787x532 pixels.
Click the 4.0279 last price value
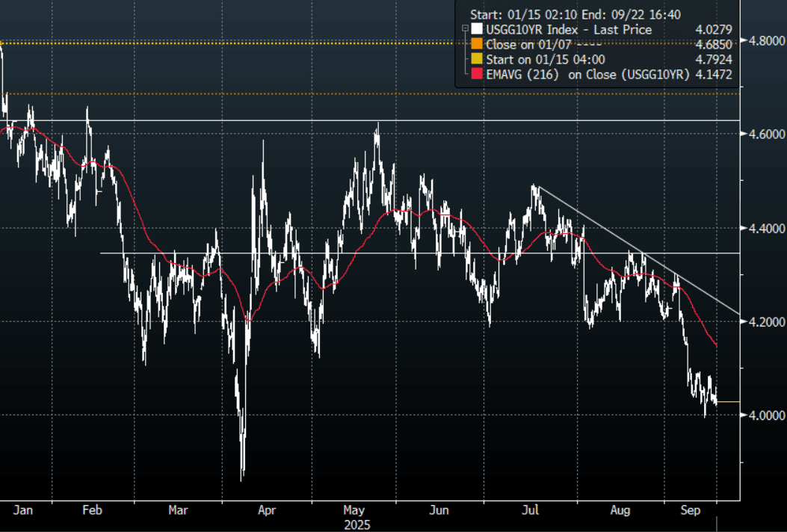[713, 30]
